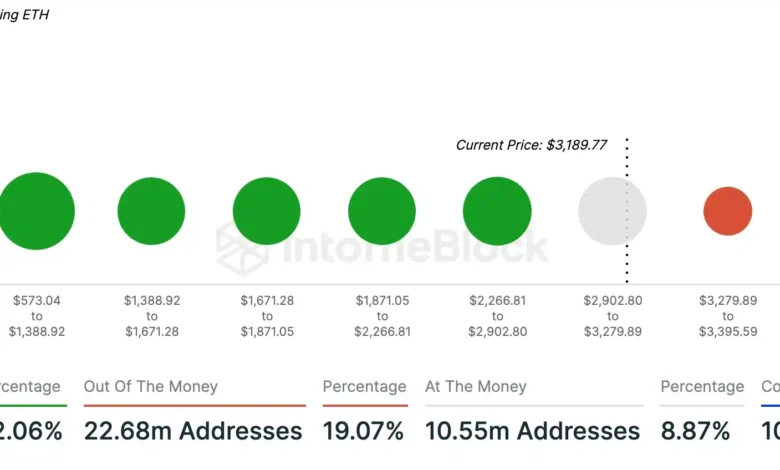
Task: Select the gray at-the-money bubble
Action: point(612,211)
